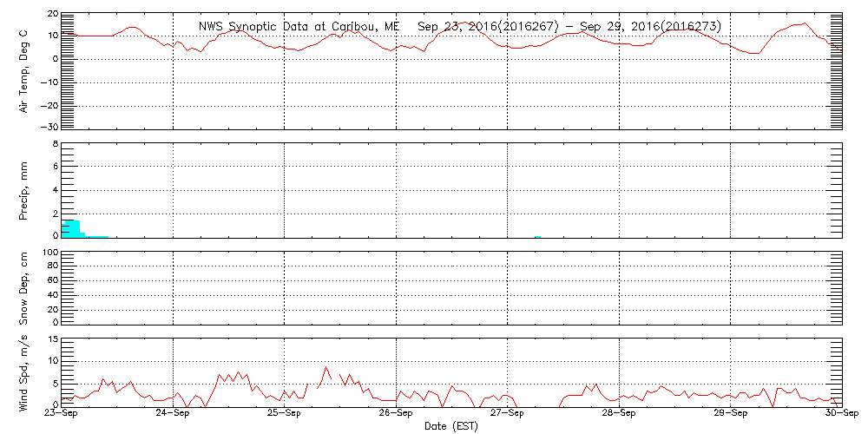Viewport: 868px width, 434px height.
Task: Click the highest wind speed peak after 25-Sep
Action: click(326, 367)
